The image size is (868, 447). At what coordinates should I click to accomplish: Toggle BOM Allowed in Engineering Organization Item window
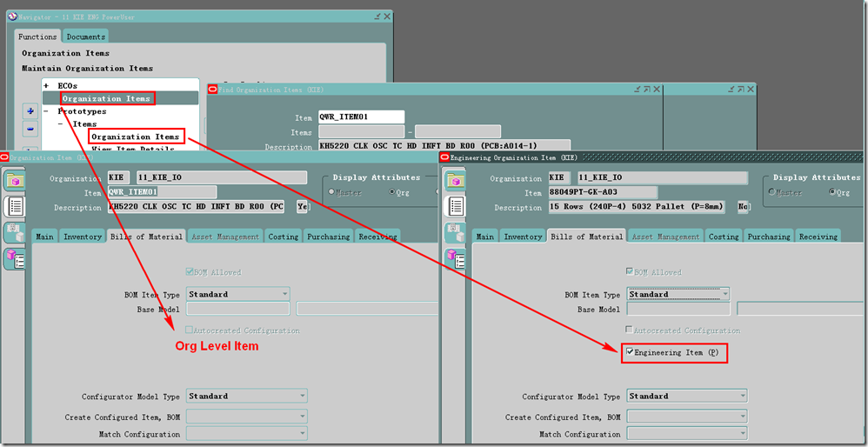tap(630, 272)
